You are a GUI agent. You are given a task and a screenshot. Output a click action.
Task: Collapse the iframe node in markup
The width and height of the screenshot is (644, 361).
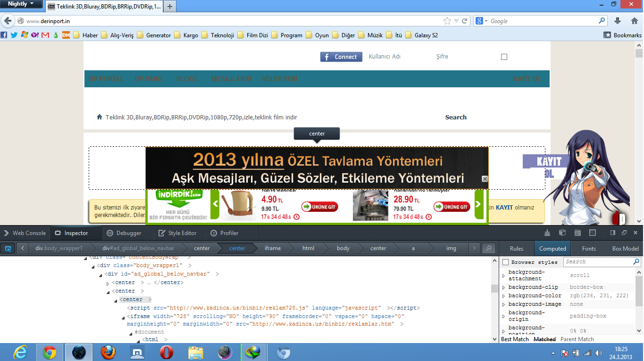pyautogui.click(x=123, y=317)
